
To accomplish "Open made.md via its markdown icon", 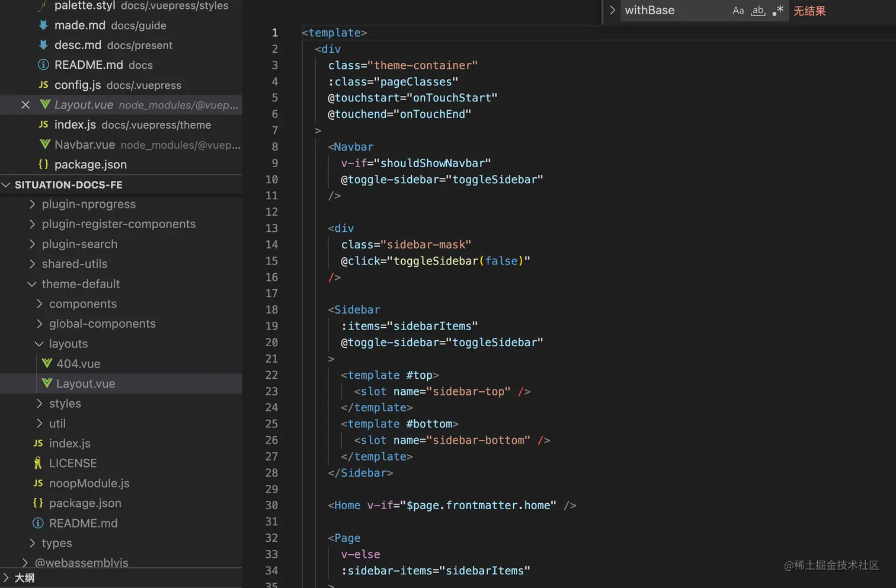I will click(43, 25).
